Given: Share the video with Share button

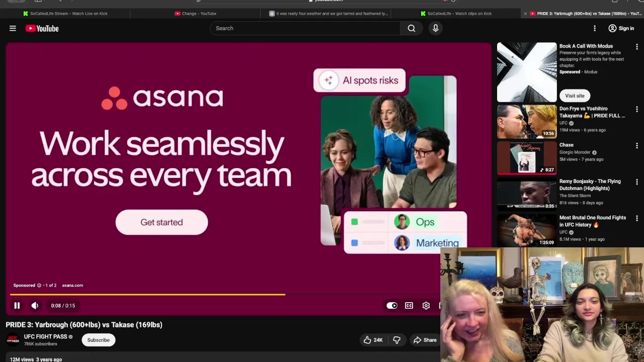Looking at the screenshot, I should pyautogui.click(x=425, y=340).
